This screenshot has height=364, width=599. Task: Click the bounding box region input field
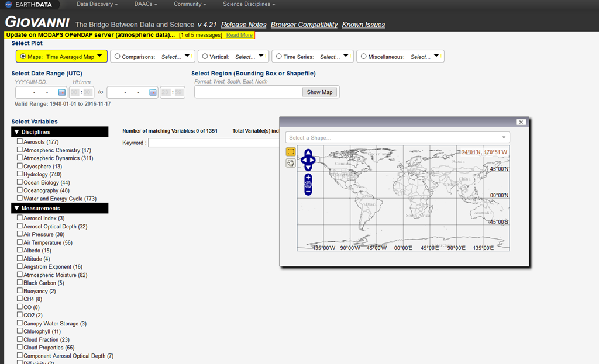point(249,92)
